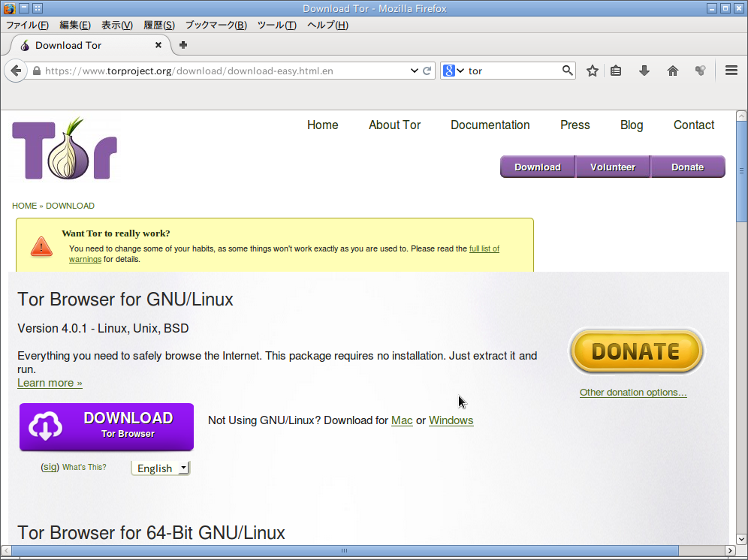Bookmark this page with the star icon
This screenshot has height=560, width=748.
pyautogui.click(x=593, y=71)
